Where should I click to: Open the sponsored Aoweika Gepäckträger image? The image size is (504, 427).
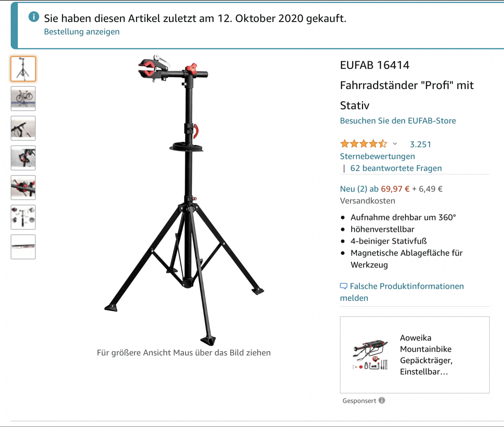[370, 355]
